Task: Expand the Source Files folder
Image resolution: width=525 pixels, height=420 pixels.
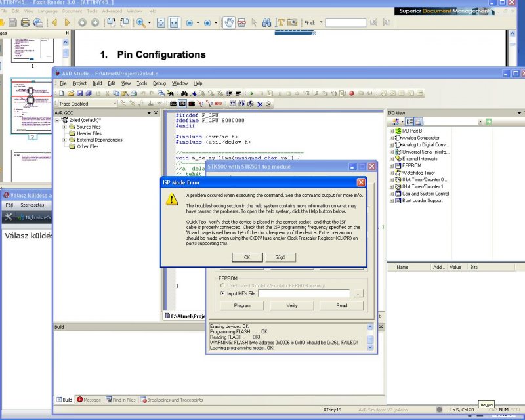Action: pos(64,127)
